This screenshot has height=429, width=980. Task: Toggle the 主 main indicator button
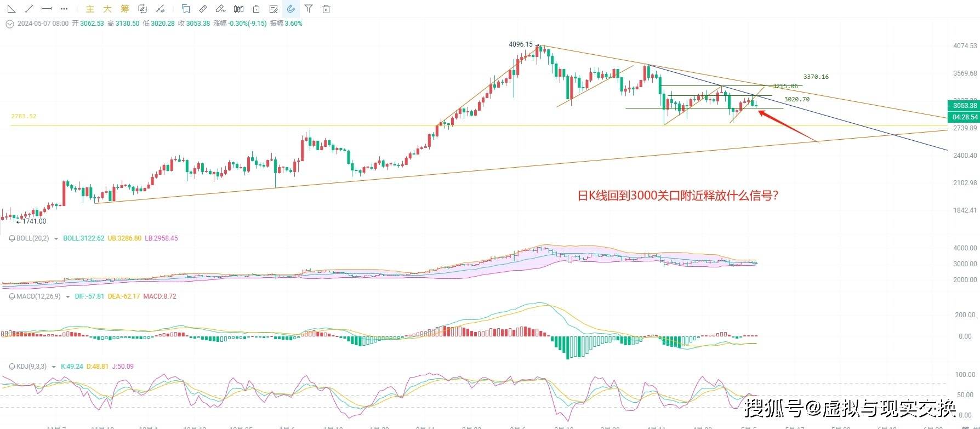point(90,9)
